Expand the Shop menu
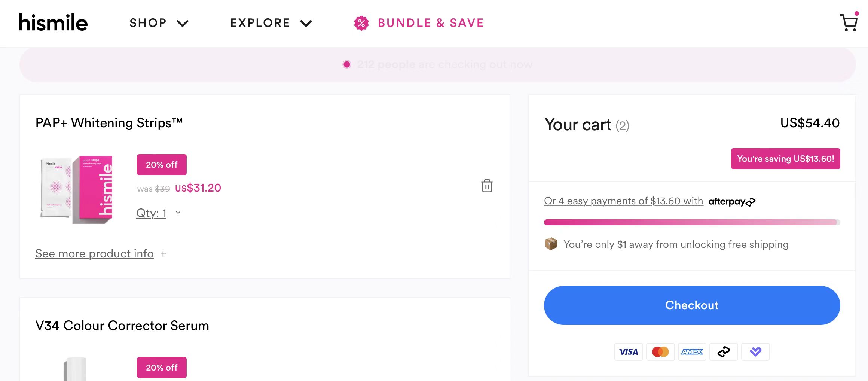 pos(159,23)
